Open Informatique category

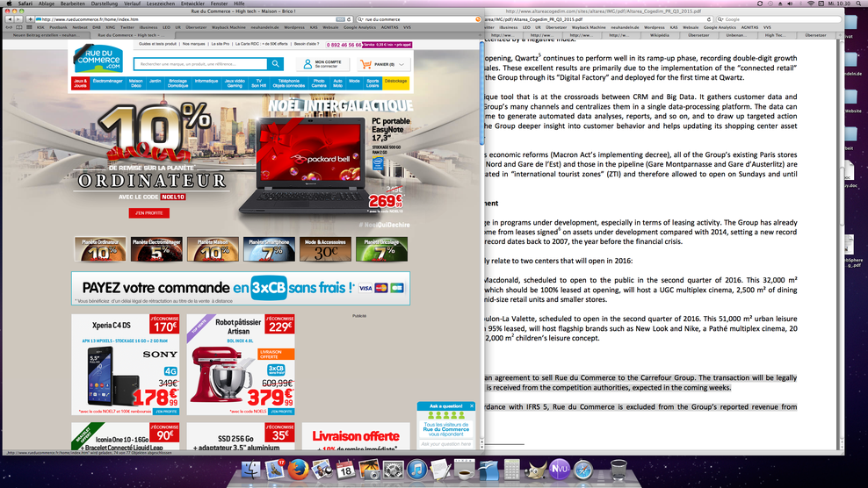pos(206,83)
